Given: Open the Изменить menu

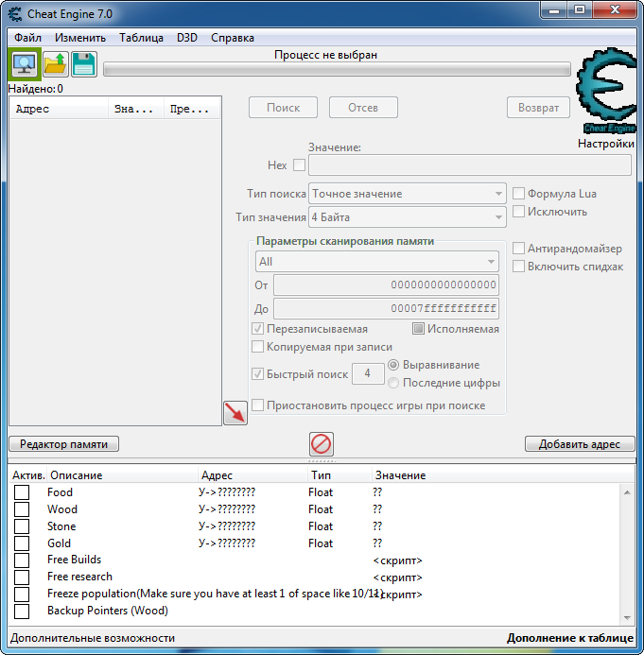Looking at the screenshot, I should coord(80,38).
